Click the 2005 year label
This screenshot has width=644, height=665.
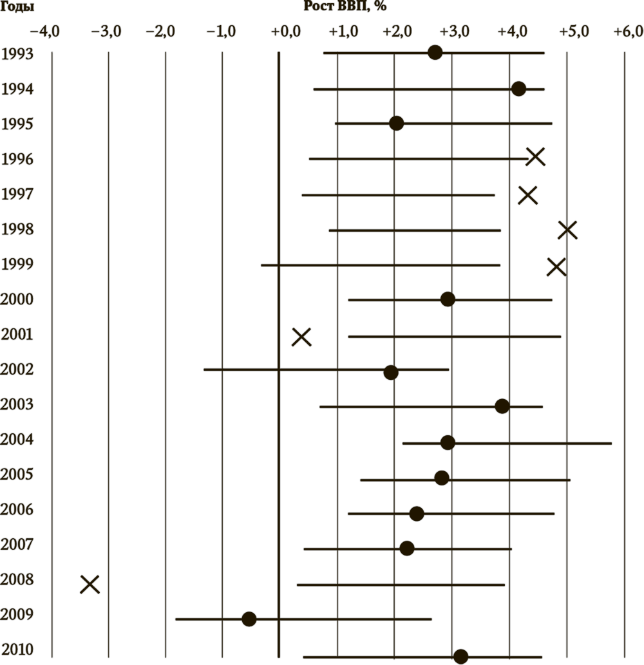point(17,474)
